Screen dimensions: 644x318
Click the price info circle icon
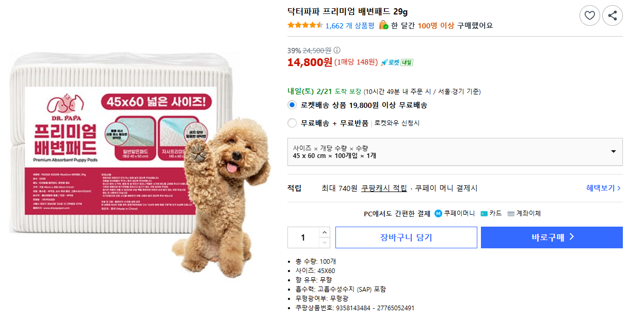(337, 50)
